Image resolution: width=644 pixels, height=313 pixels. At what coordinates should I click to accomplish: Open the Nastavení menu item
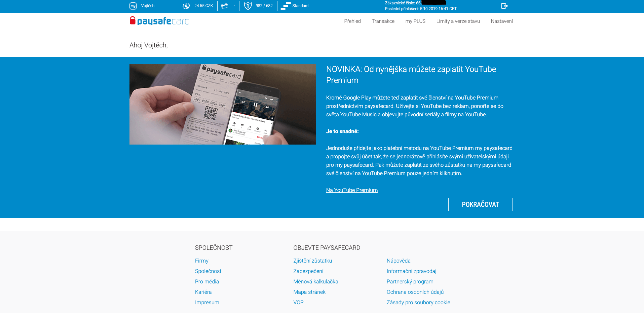click(502, 21)
